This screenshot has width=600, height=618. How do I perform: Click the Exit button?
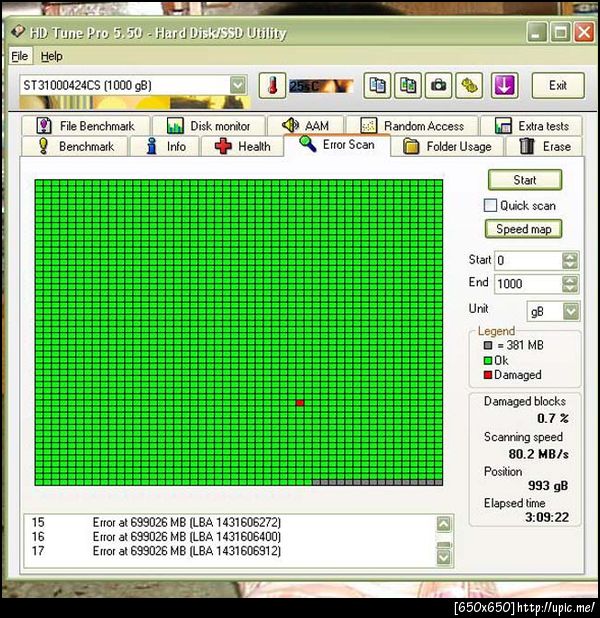(558, 85)
